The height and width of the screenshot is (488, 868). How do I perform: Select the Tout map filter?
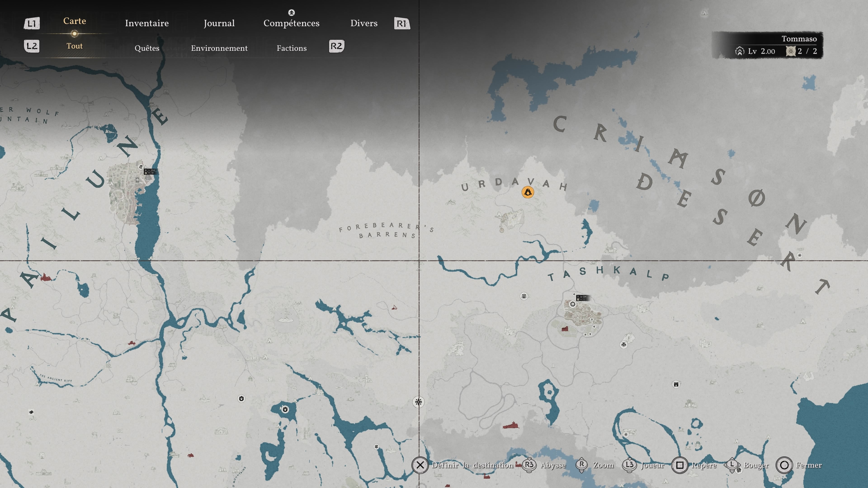[x=74, y=46]
